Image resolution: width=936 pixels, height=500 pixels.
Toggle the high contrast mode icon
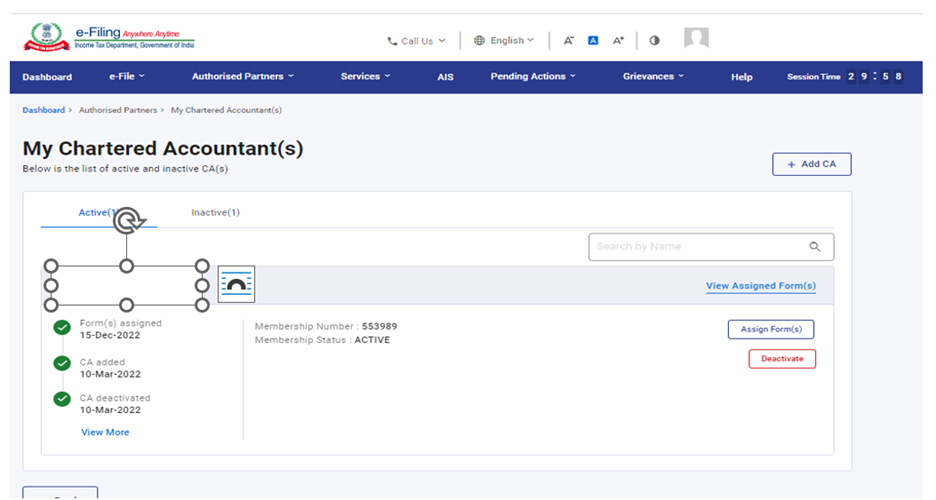(x=654, y=41)
